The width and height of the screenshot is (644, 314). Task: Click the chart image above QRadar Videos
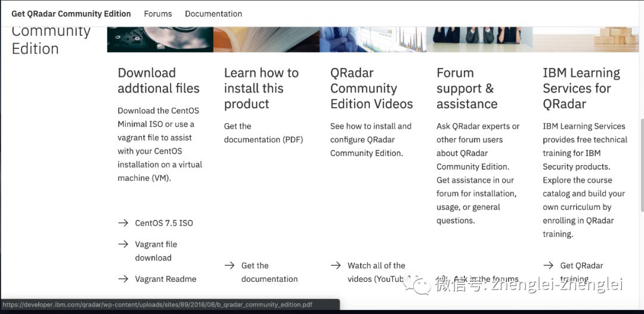click(373, 39)
